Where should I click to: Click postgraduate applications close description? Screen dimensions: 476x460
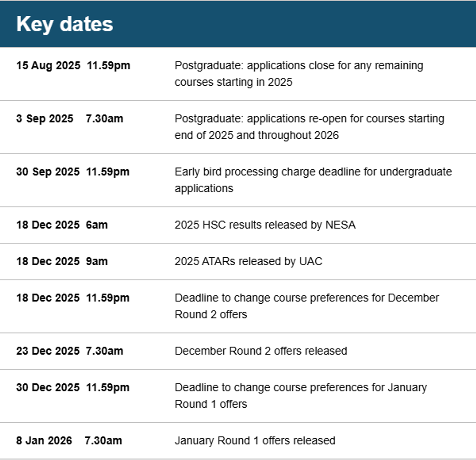[299, 74]
